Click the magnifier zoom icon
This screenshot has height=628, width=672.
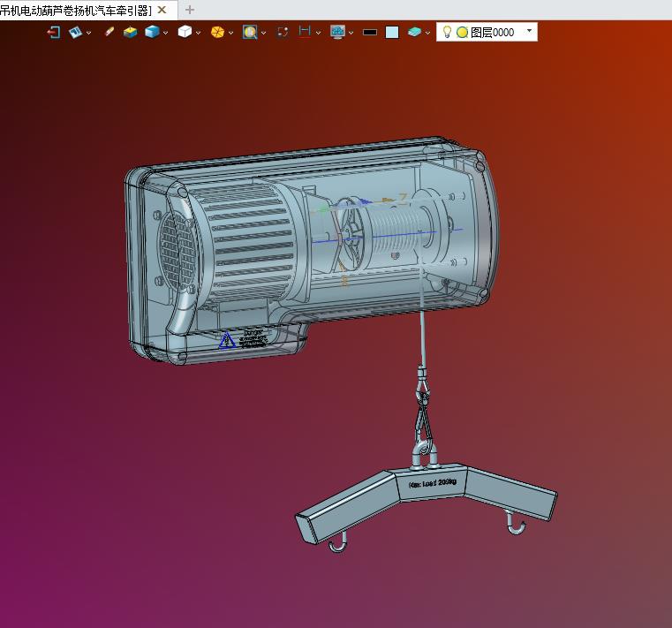point(250,32)
